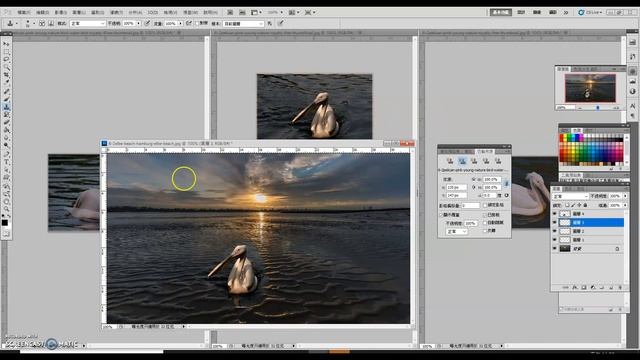This screenshot has height=360, width=640.
Task: Select the Lasso tool
Action: [6, 59]
